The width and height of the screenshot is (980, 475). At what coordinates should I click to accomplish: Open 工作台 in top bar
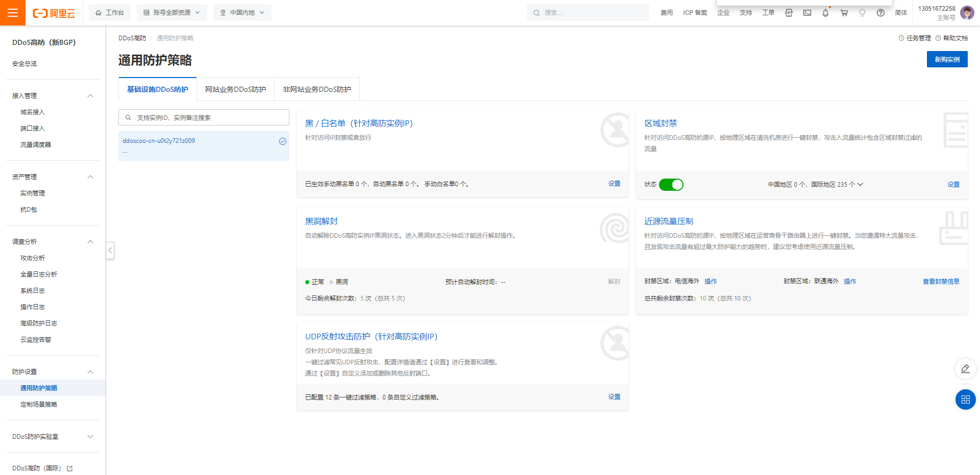(110, 13)
